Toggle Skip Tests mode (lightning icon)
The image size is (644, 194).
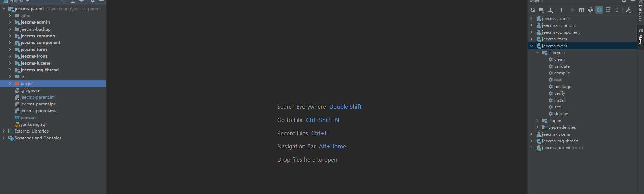tap(599, 10)
